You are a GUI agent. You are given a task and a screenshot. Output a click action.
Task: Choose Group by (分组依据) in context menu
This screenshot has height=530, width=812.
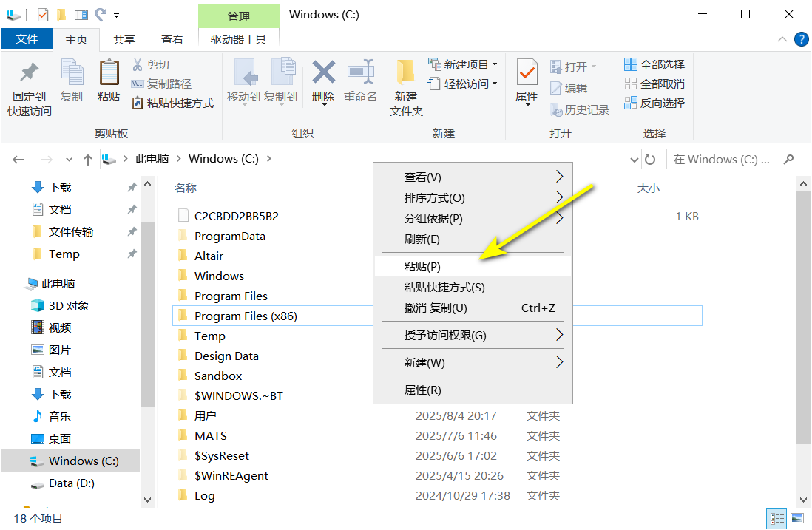[x=473, y=219]
